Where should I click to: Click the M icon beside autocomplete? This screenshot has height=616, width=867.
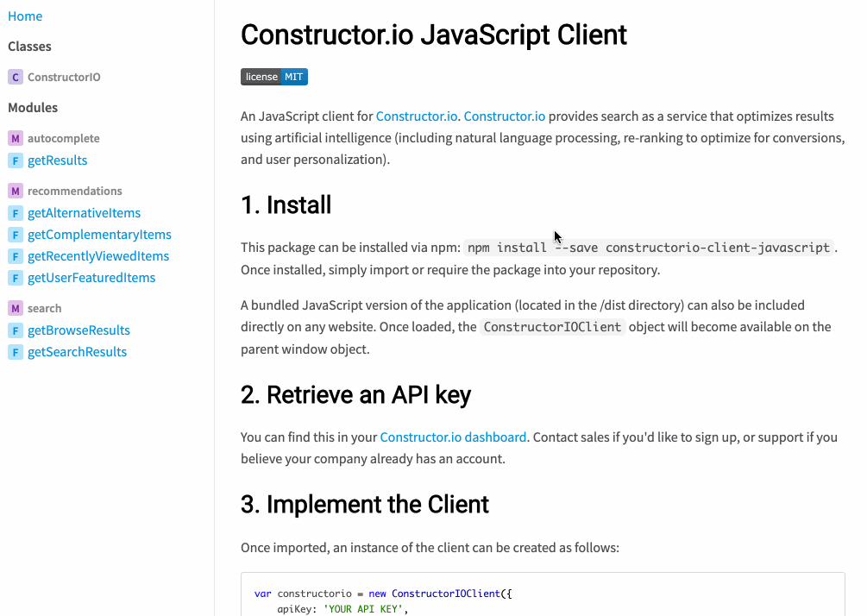(16, 138)
